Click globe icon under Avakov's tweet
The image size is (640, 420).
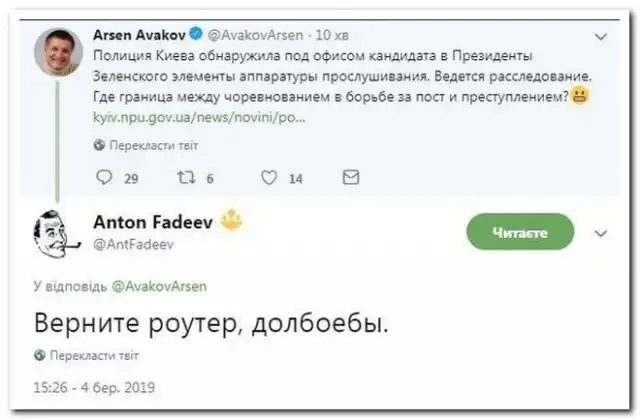click(x=99, y=144)
